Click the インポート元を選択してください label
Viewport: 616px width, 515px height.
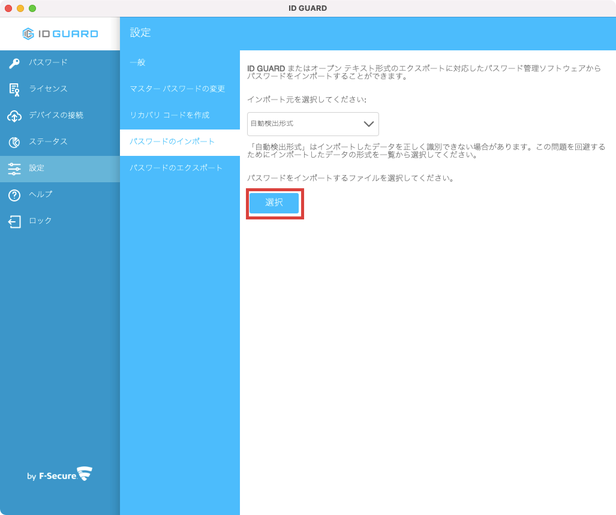click(x=307, y=100)
